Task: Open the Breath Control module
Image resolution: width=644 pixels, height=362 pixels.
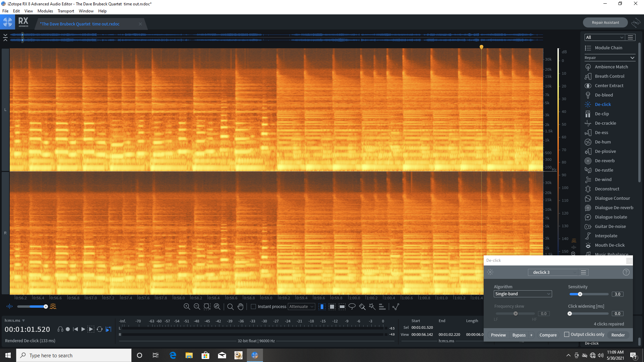Action: (x=605, y=76)
